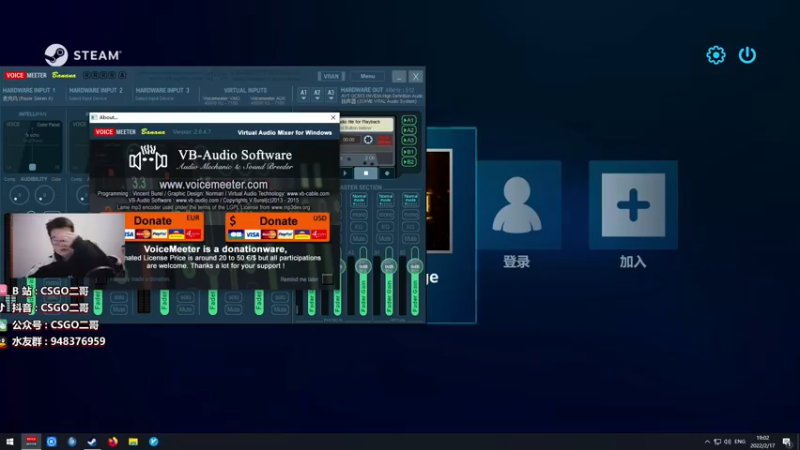The width and height of the screenshot is (800, 450).
Task: Click the cassette play button
Action: pos(345,173)
